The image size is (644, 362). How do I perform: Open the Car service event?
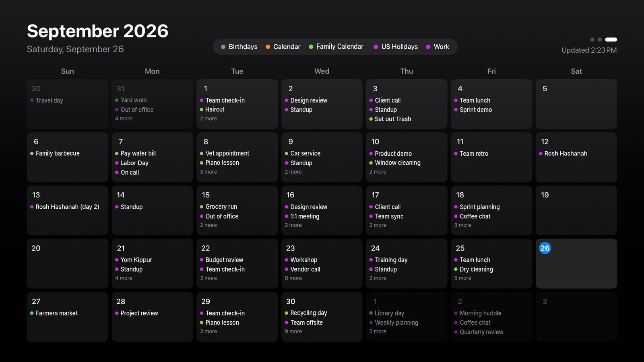pos(303,154)
